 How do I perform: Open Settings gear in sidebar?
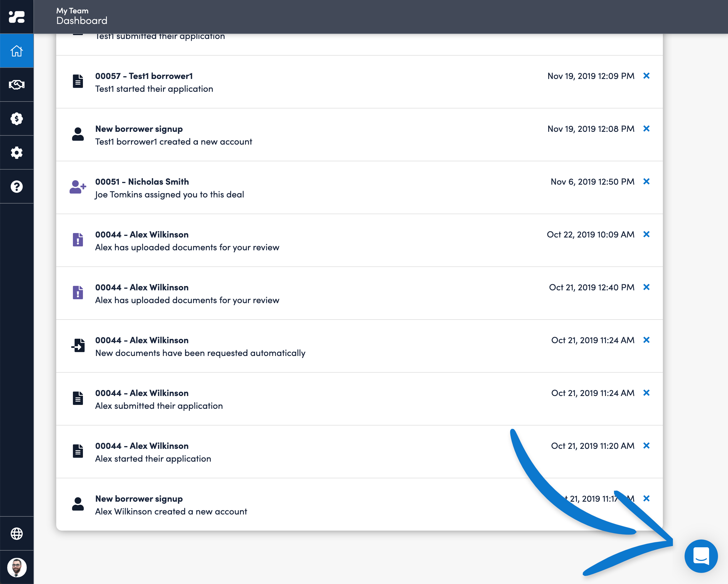tap(16, 152)
